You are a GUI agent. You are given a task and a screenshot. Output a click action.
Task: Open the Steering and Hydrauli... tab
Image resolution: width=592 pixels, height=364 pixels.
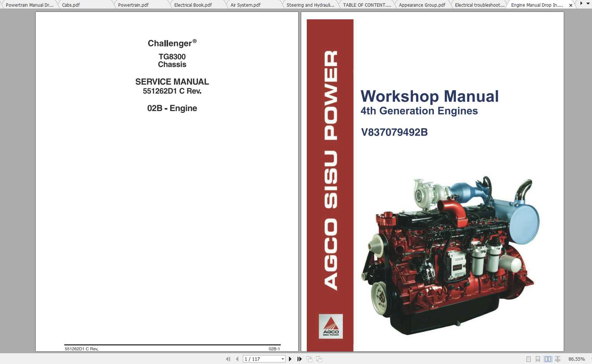tap(310, 5)
